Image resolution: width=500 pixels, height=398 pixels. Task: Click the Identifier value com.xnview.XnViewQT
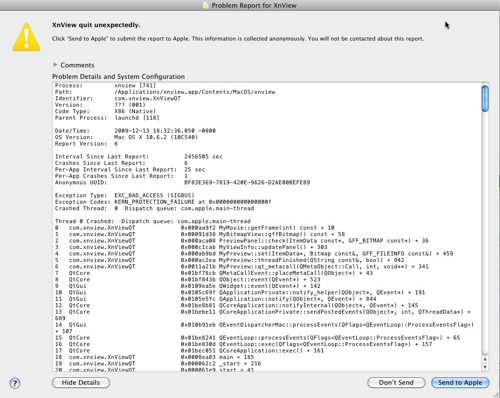click(x=147, y=98)
